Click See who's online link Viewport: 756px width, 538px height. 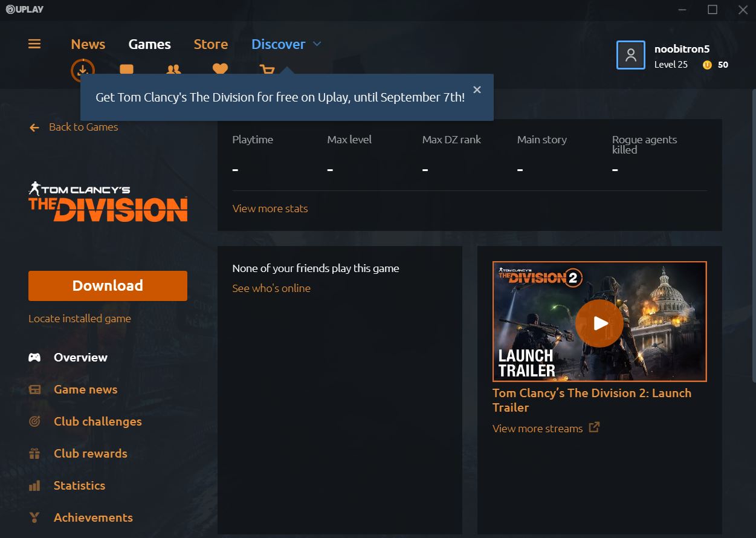[x=271, y=288]
